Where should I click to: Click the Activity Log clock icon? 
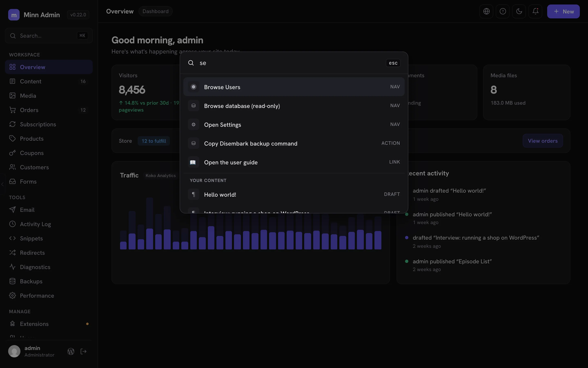[x=12, y=224]
